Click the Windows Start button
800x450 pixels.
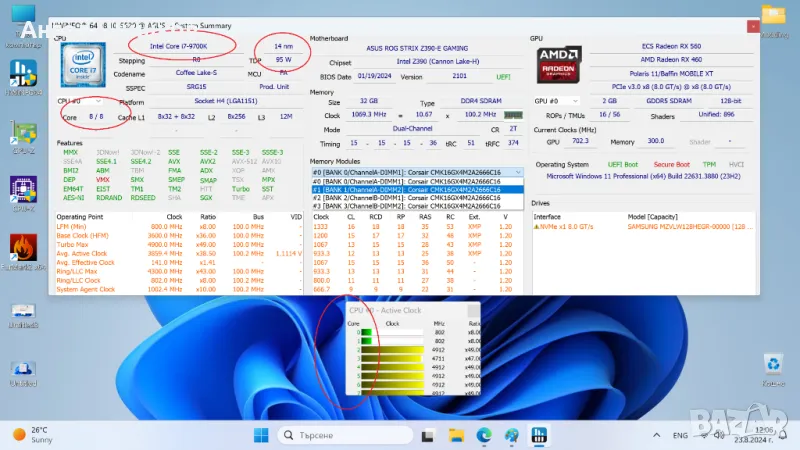260,435
